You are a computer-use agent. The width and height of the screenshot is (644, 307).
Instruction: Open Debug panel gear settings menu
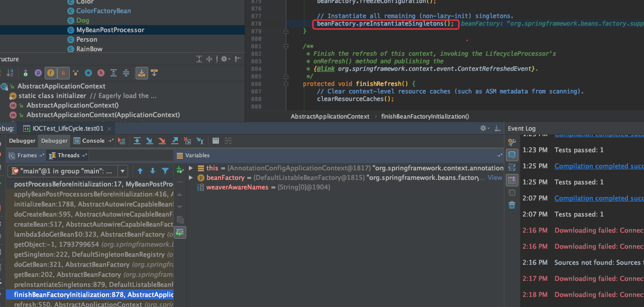[x=485, y=129]
